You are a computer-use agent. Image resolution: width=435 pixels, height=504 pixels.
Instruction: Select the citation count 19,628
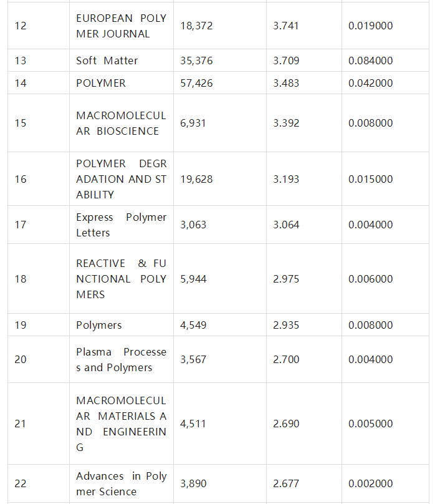click(196, 179)
